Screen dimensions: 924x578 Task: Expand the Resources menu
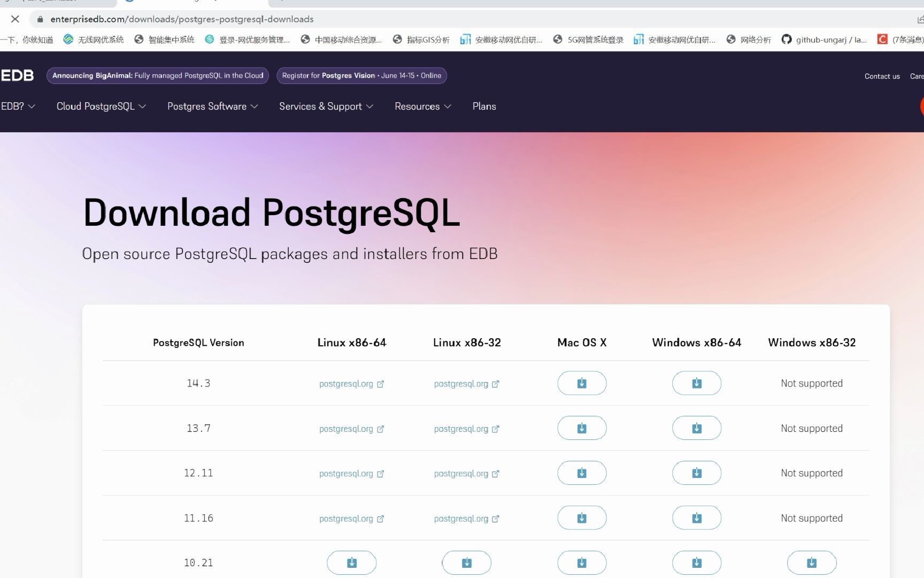(x=422, y=107)
